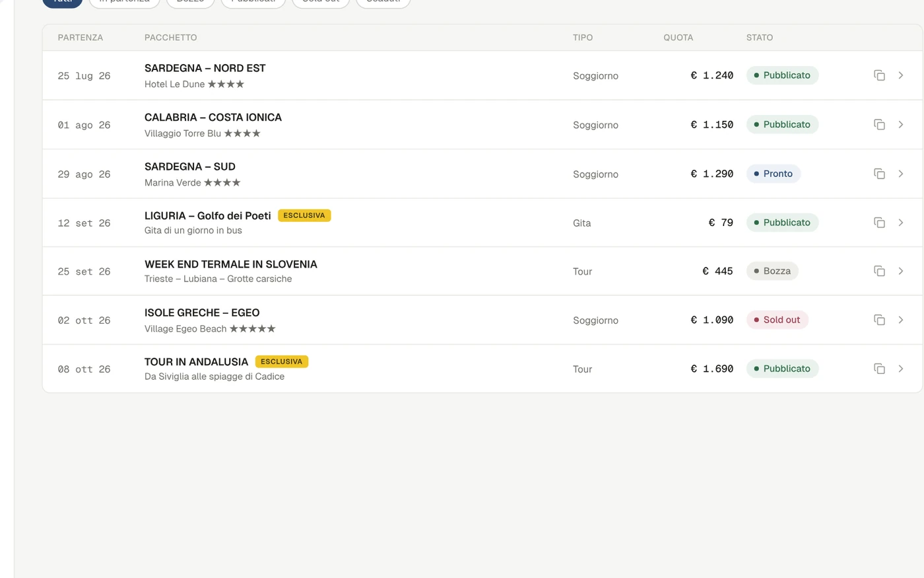Click the Village Egeo Beach hotel subtitle
This screenshot has width=924, height=578.
tap(210, 329)
